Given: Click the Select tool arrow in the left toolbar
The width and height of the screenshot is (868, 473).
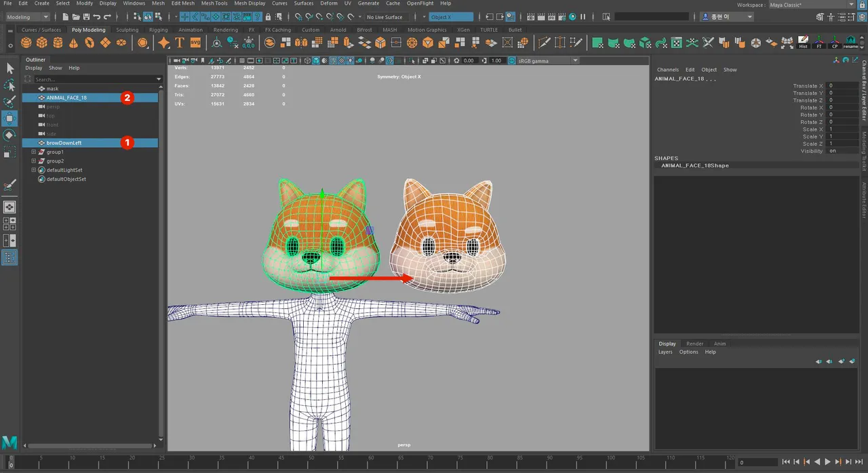Looking at the screenshot, I should click(9, 68).
